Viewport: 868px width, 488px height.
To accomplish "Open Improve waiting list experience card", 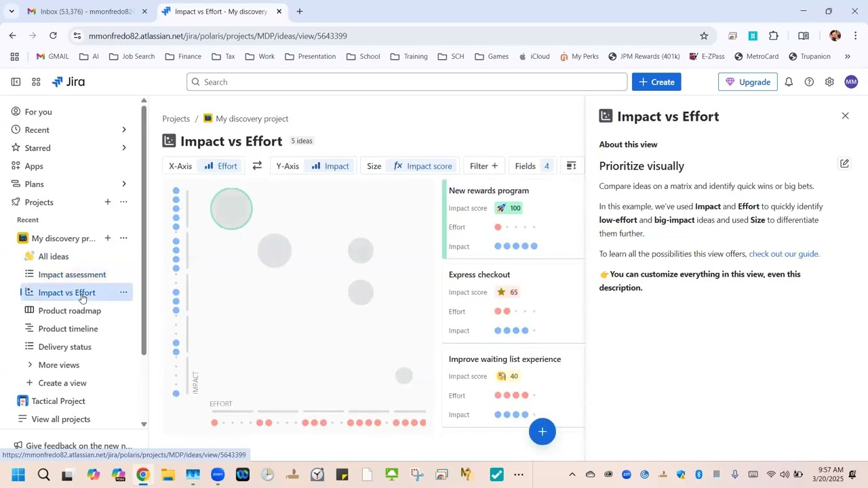I will pyautogui.click(x=513, y=386).
